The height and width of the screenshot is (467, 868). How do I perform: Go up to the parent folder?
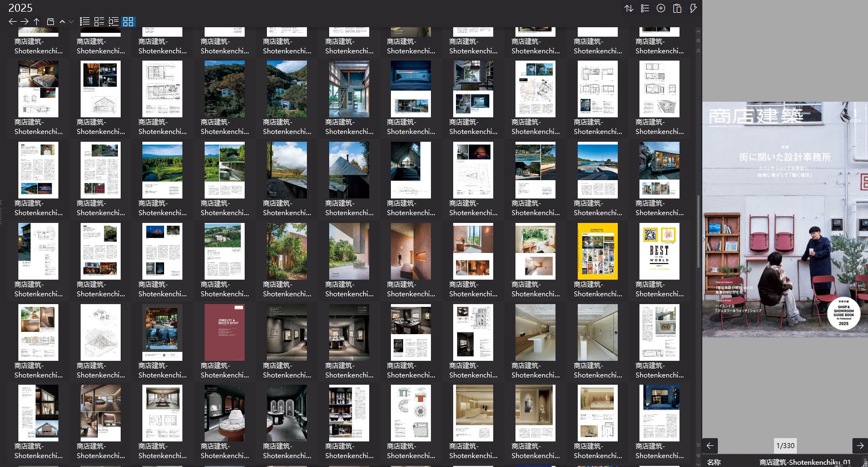[x=37, y=22]
